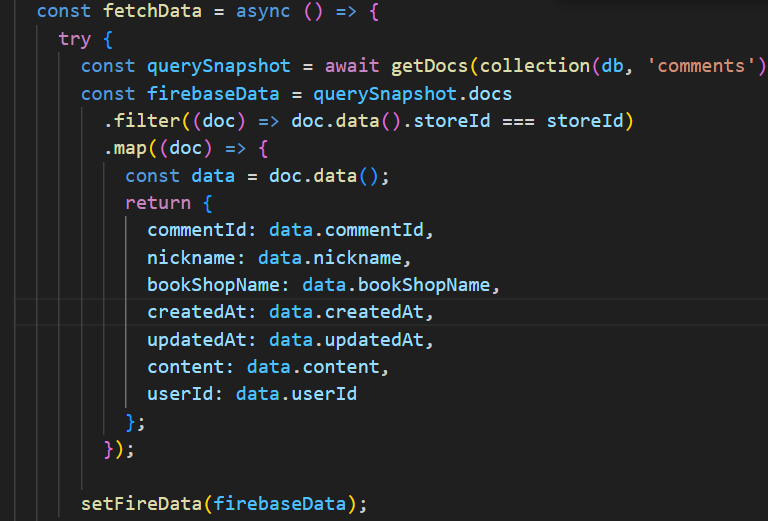Click 'firebaseData' inside setFireData call
The width and height of the screenshot is (768, 521).
pyautogui.click(x=280, y=503)
